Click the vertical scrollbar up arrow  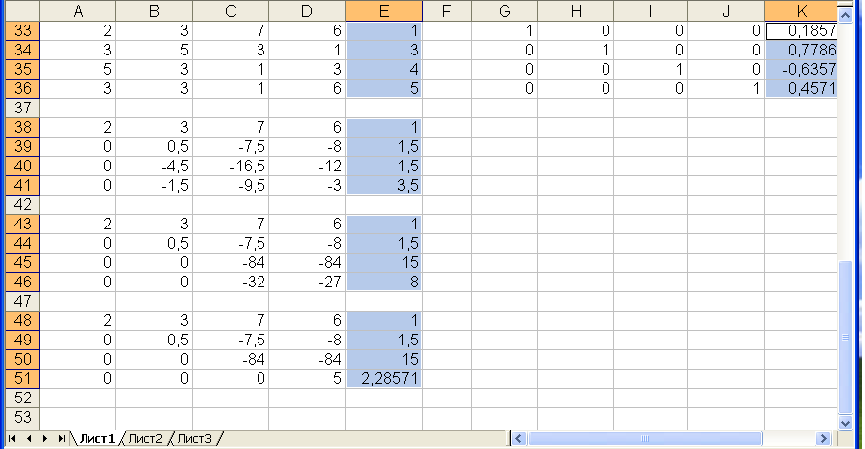(x=845, y=16)
